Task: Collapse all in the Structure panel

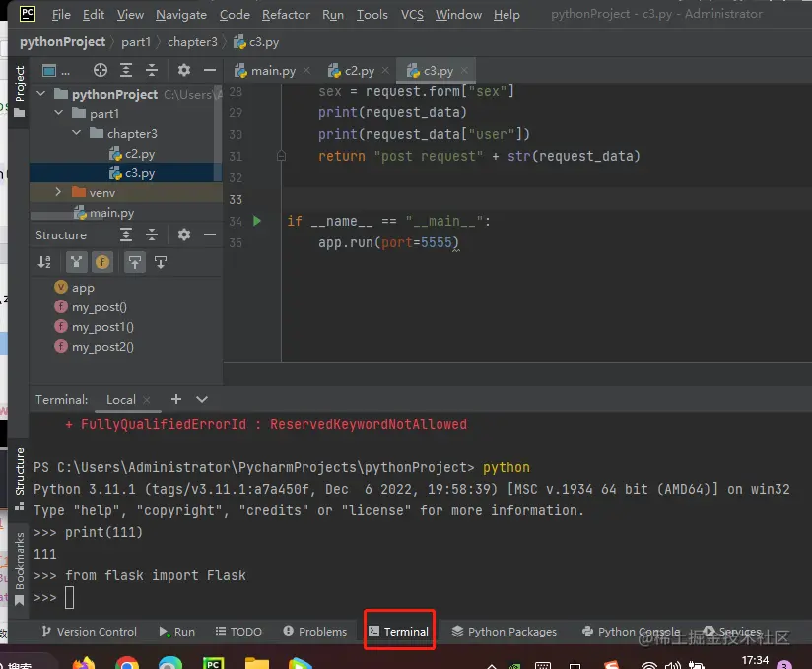Action: pyautogui.click(x=152, y=235)
